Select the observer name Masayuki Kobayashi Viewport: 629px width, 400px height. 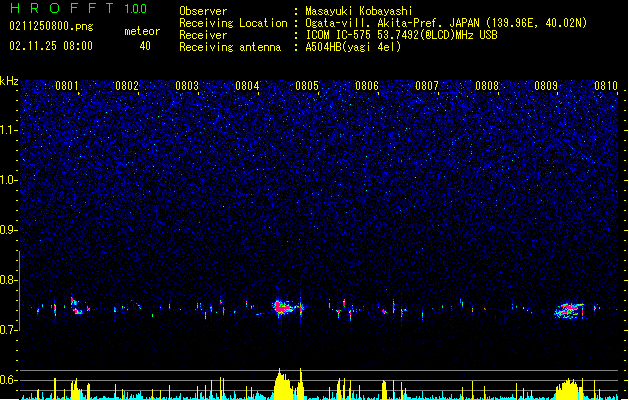(359, 11)
